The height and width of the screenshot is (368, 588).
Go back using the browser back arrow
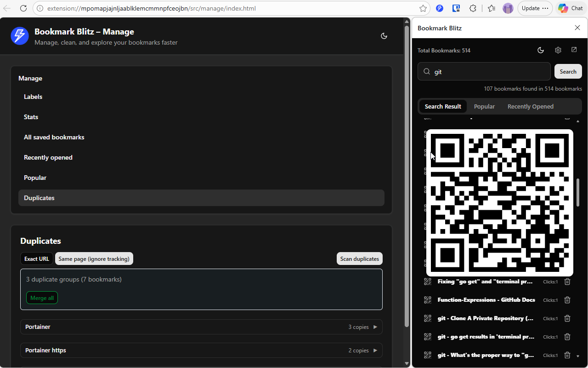[x=7, y=8]
